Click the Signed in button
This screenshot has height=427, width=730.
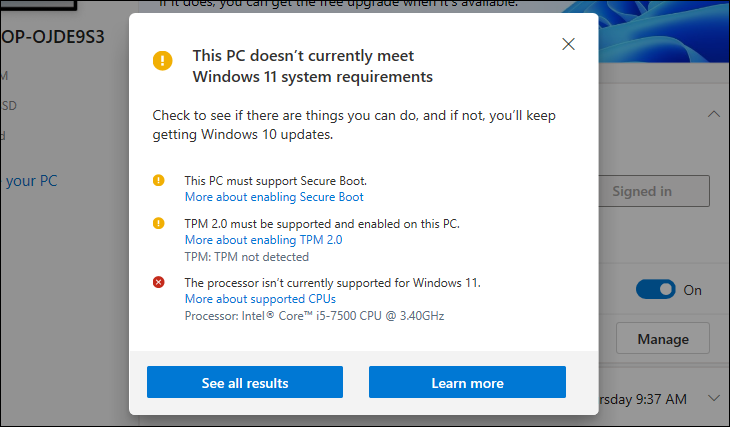coord(654,191)
